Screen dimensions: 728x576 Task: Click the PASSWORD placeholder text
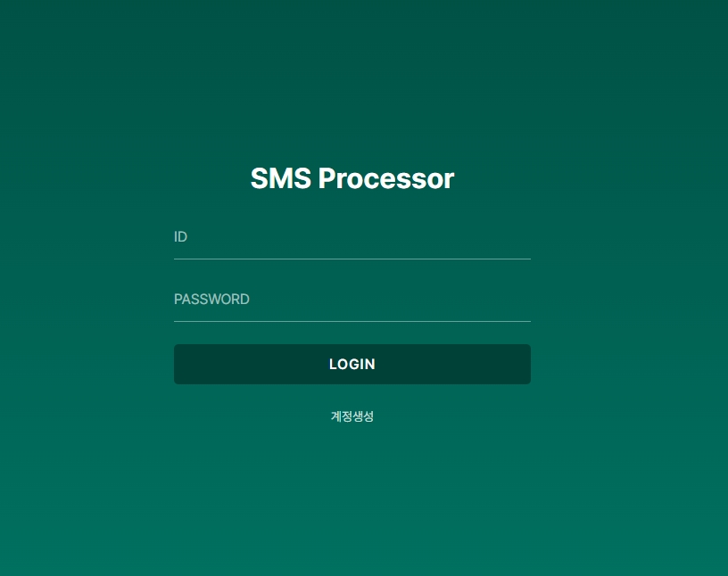(211, 299)
